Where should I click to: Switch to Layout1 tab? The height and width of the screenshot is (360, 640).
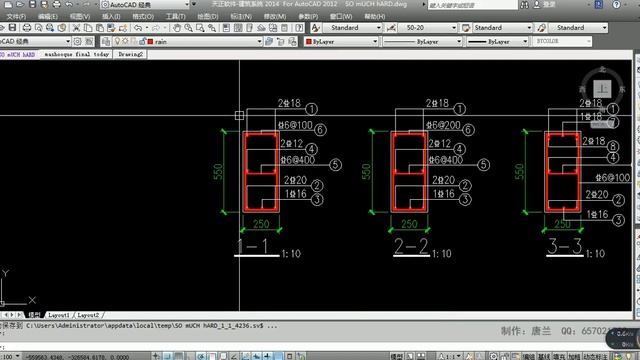click(59, 315)
